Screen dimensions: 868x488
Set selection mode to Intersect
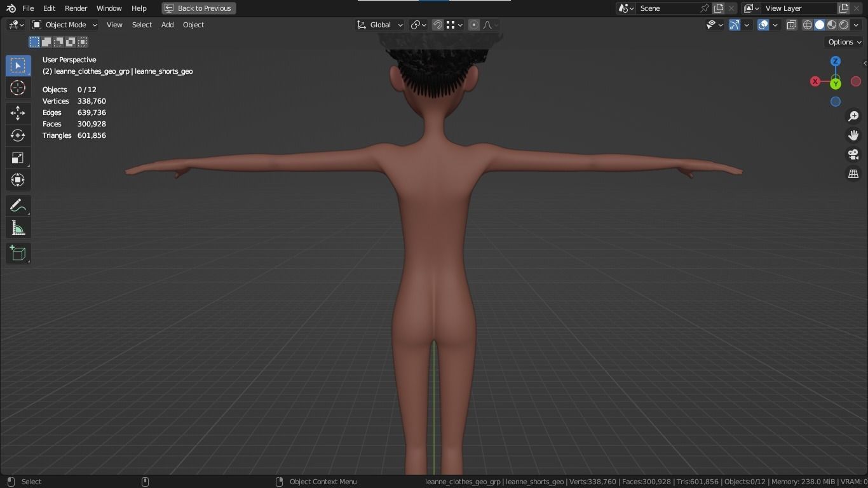83,42
